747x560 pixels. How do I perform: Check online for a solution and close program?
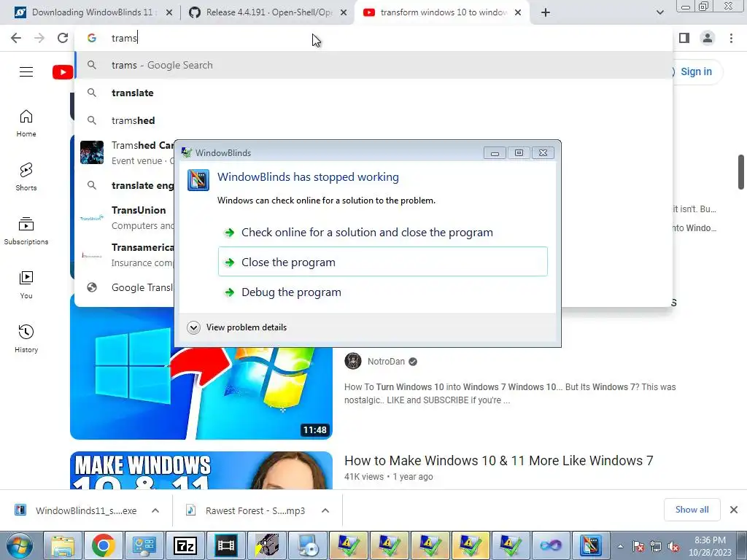382,233
